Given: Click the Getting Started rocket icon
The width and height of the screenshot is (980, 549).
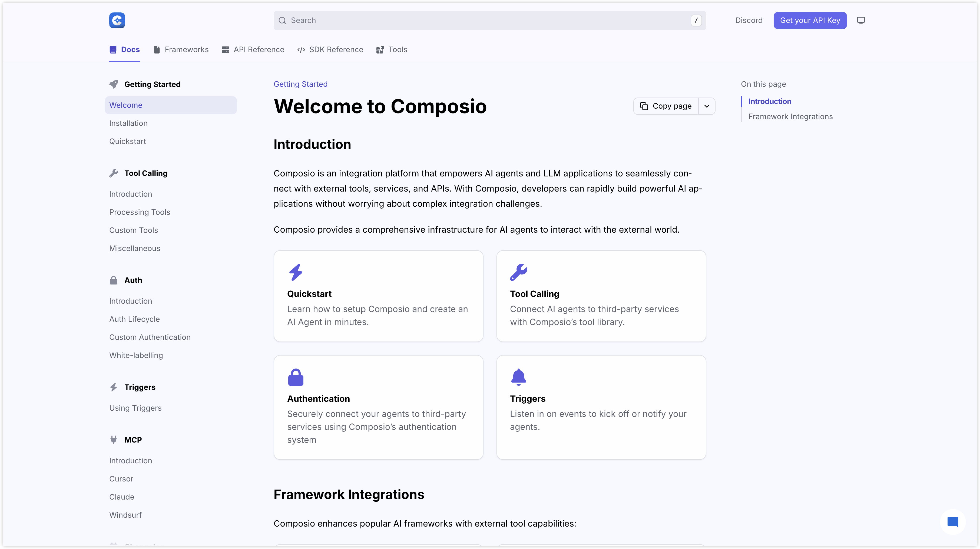Looking at the screenshot, I should [x=114, y=84].
